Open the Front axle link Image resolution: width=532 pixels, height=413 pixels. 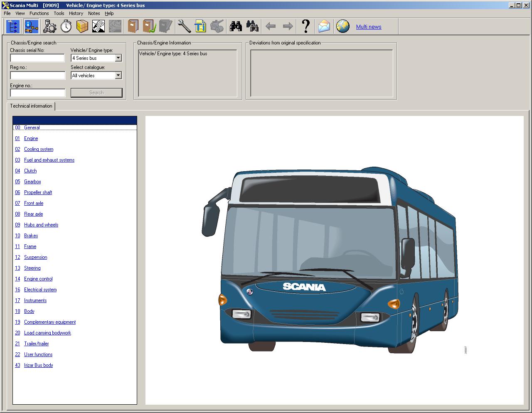click(x=34, y=203)
